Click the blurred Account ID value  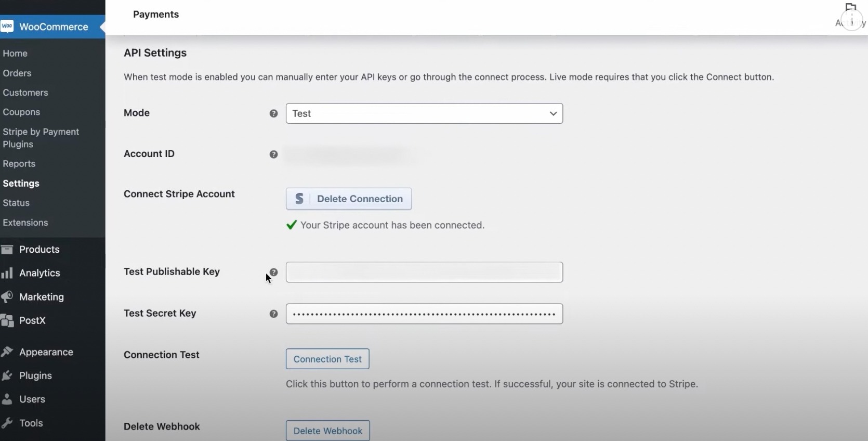348,155
